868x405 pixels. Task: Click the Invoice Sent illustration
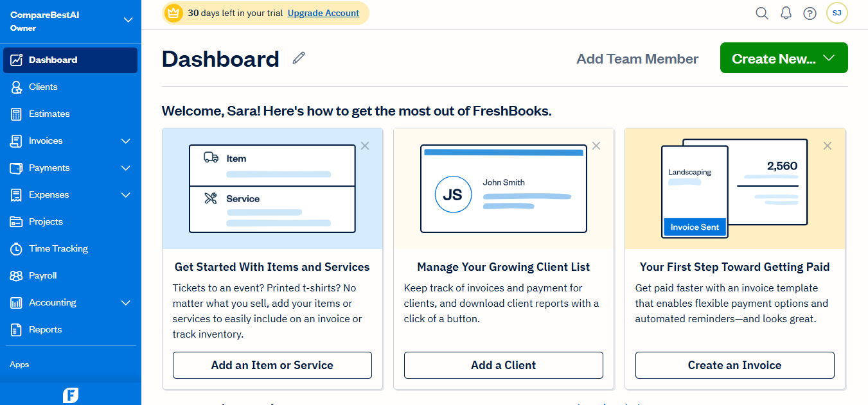[x=734, y=188]
